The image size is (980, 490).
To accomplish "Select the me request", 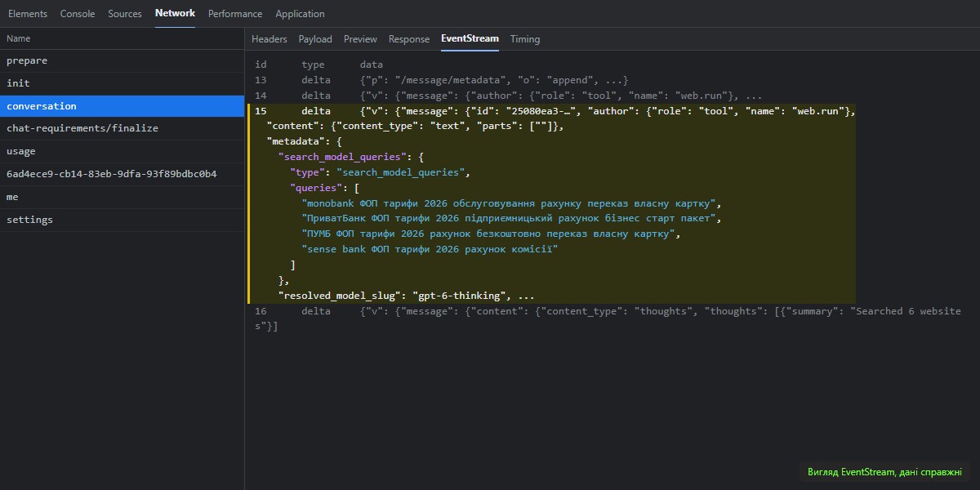I will [x=122, y=198].
